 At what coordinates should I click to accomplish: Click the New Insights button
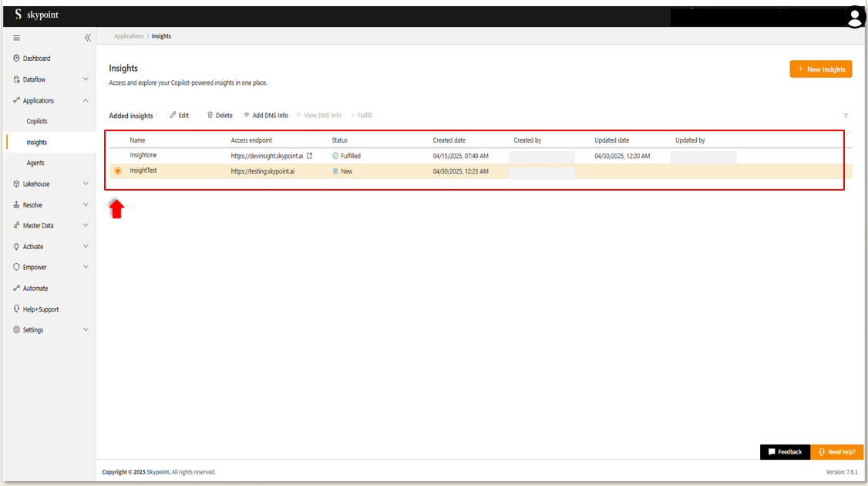tap(820, 69)
